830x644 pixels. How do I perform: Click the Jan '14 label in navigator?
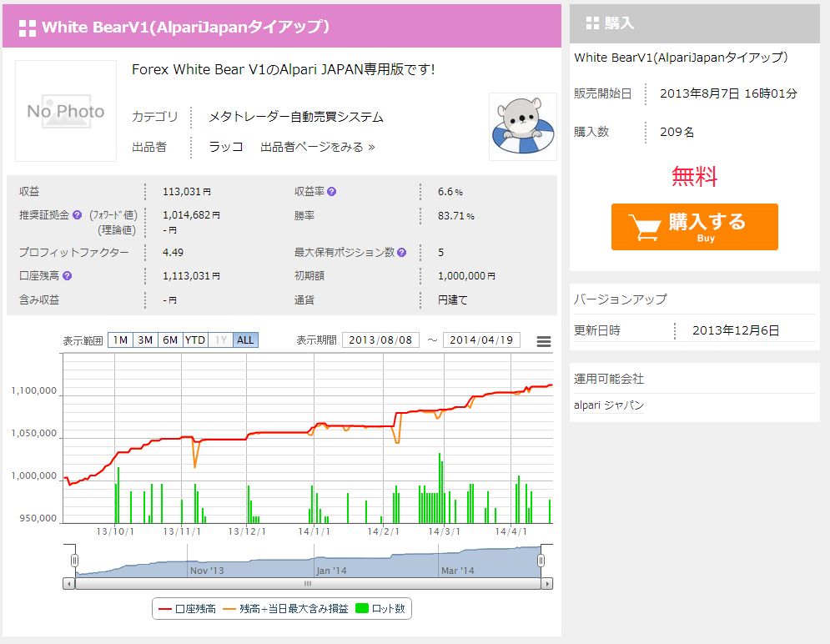[x=331, y=571]
